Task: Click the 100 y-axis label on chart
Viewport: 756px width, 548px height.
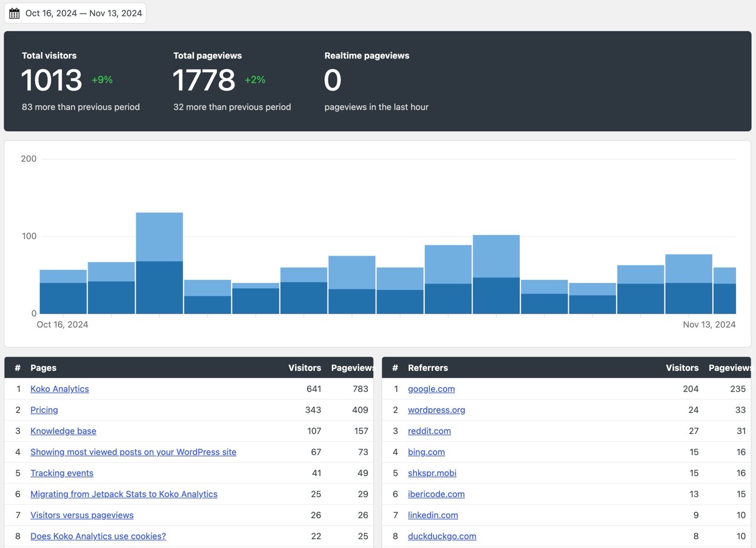Action: pyautogui.click(x=29, y=236)
